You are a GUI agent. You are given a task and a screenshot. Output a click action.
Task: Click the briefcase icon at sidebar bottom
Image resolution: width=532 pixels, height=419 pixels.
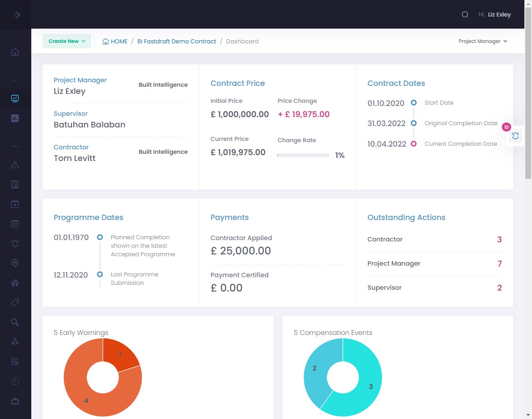[x=15, y=401]
